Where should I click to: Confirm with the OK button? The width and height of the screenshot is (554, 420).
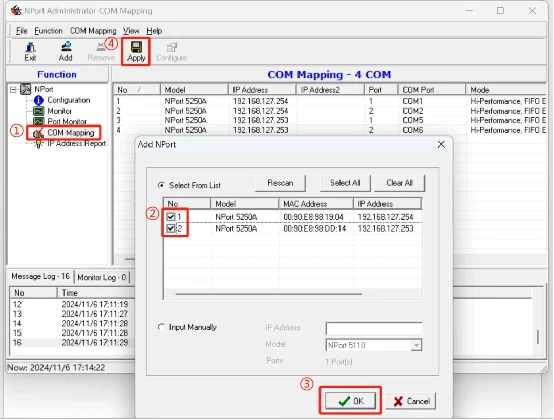[x=350, y=401]
